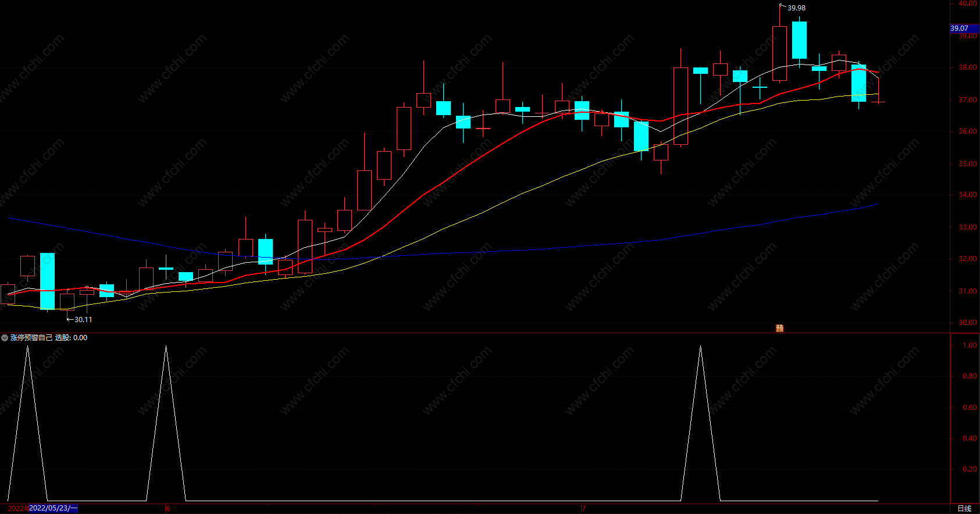Click the 0.20 indicator axis label

point(970,469)
